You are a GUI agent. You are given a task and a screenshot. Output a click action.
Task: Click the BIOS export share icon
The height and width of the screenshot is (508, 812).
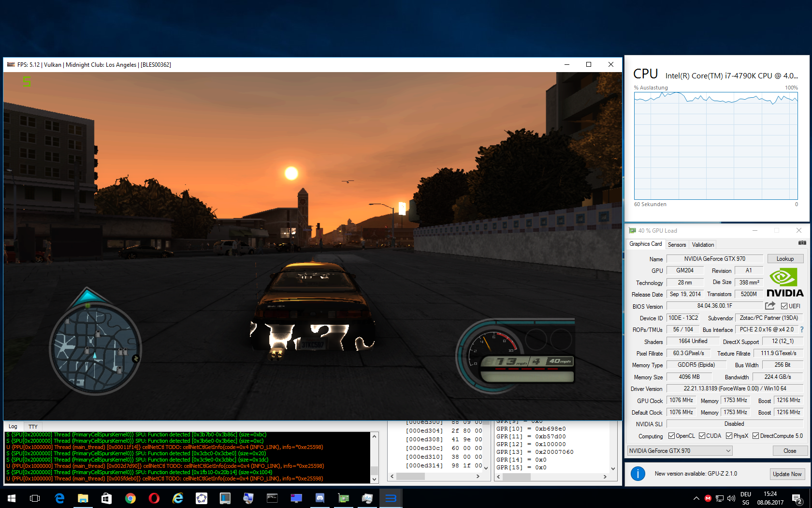coord(770,306)
